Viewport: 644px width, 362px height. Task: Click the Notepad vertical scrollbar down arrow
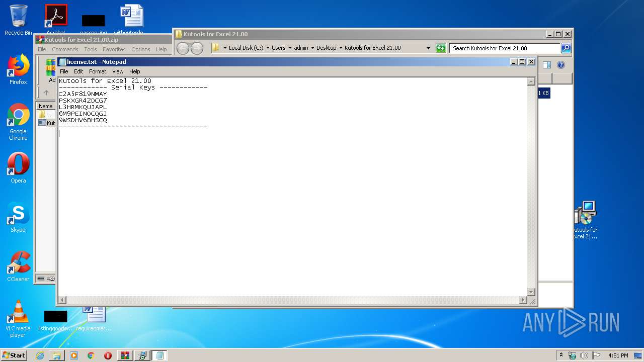click(531, 292)
